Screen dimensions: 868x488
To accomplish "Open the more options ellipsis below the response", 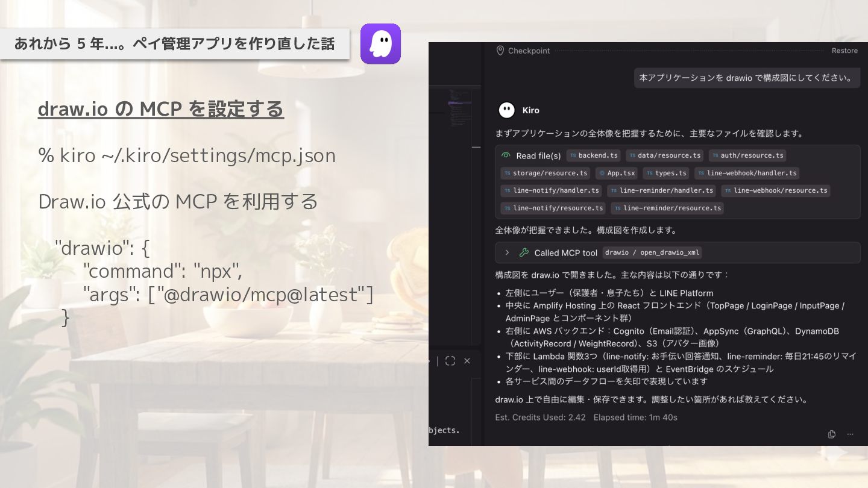I will click(x=851, y=434).
